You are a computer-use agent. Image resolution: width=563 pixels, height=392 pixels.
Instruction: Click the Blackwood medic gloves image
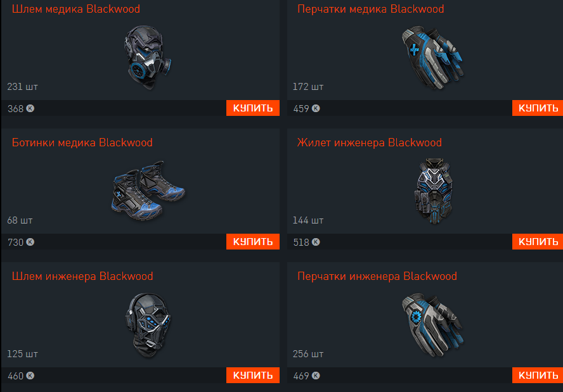(x=432, y=58)
